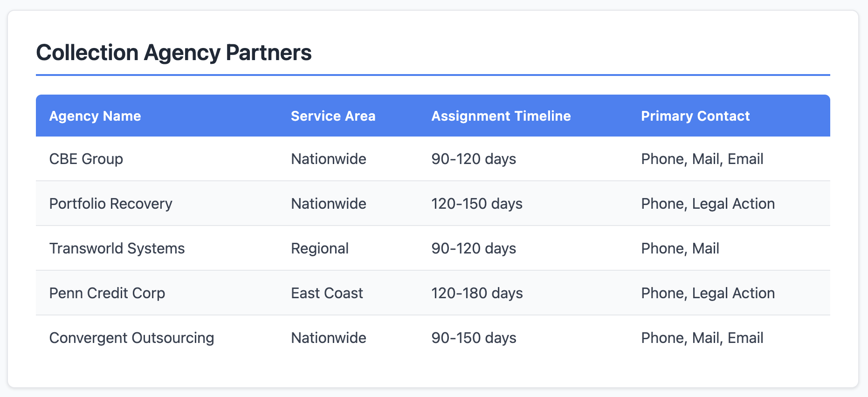
Task: Click 90-120 days in Transworld Systems row
Action: click(x=474, y=248)
